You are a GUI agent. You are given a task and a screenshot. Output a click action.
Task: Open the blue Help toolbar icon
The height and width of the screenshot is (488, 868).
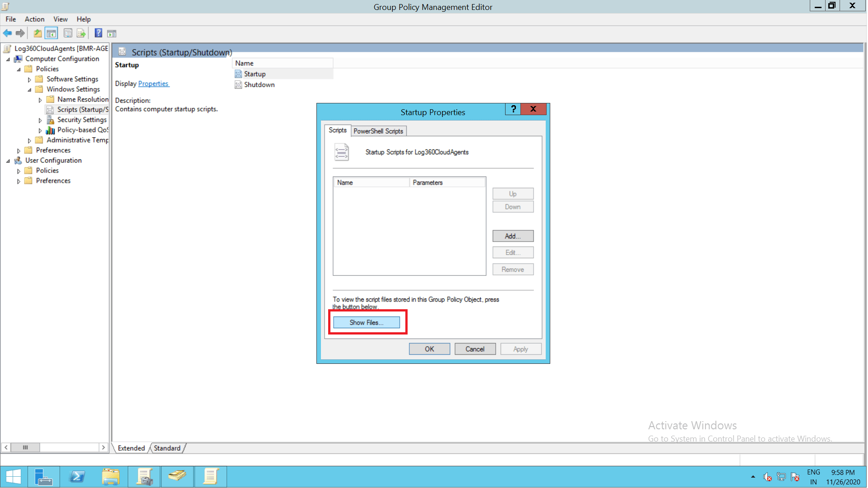click(x=98, y=33)
